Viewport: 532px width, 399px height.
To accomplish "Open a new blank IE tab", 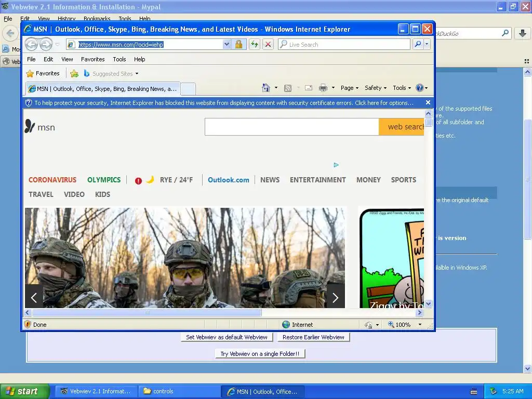I will point(188,89).
